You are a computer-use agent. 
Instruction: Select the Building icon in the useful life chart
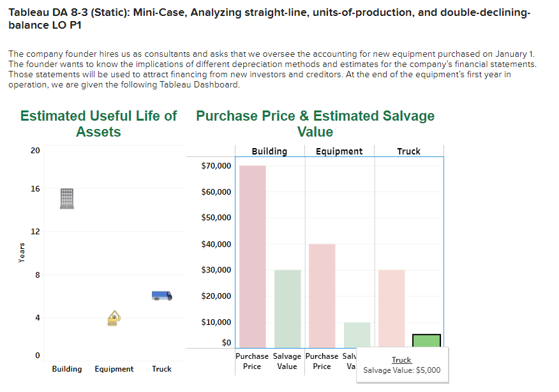[x=66, y=198]
